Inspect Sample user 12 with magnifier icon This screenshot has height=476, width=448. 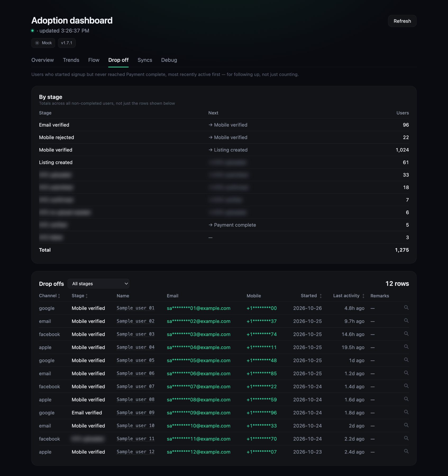coord(406,451)
